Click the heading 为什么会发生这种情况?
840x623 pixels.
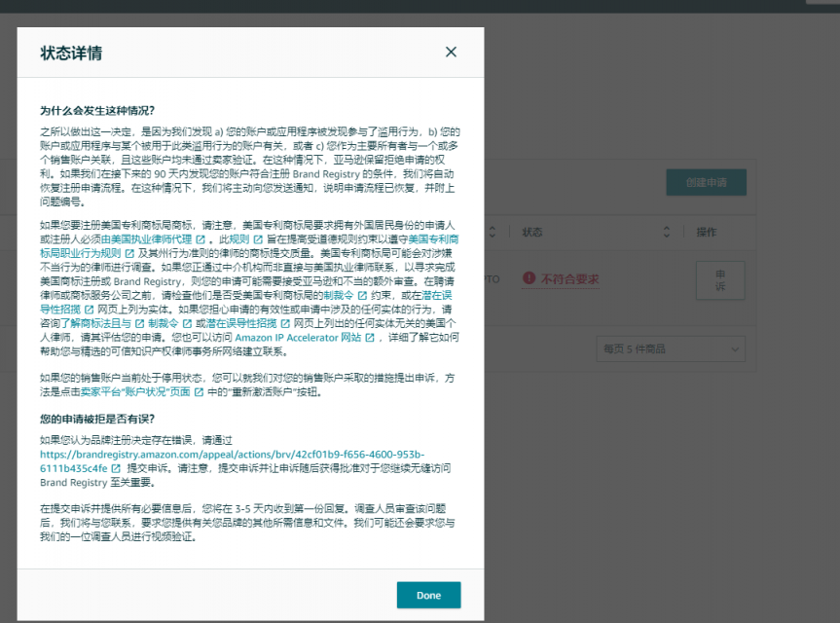pyautogui.click(x=97, y=110)
